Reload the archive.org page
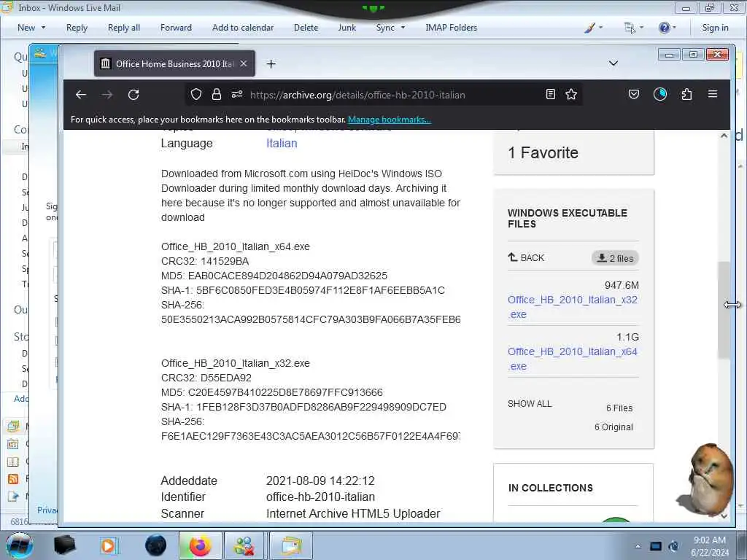This screenshot has width=747, height=560. pos(133,95)
